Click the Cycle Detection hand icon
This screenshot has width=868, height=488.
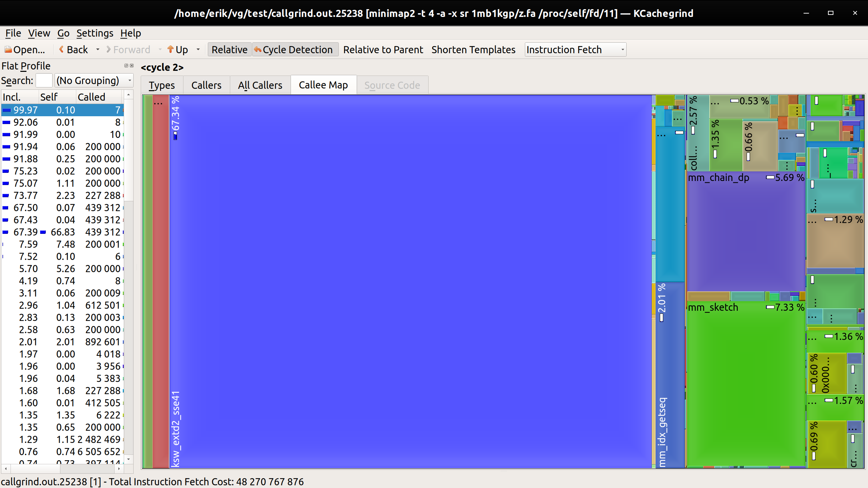click(x=257, y=49)
